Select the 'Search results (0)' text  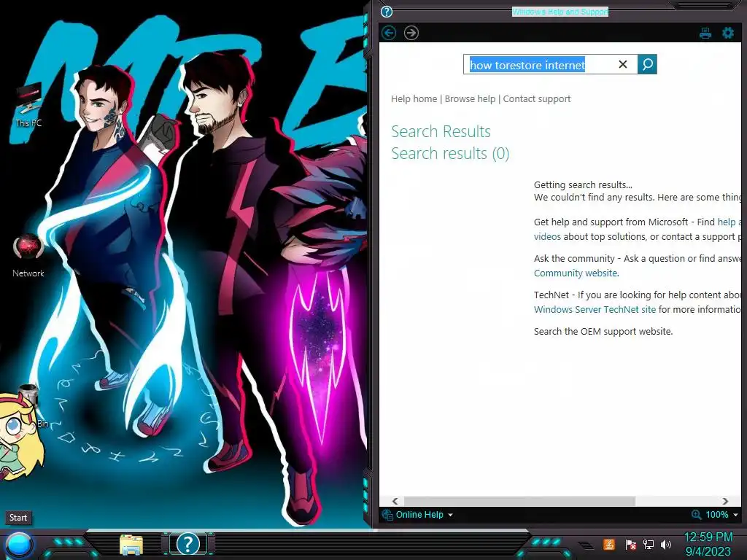(x=450, y=153)
